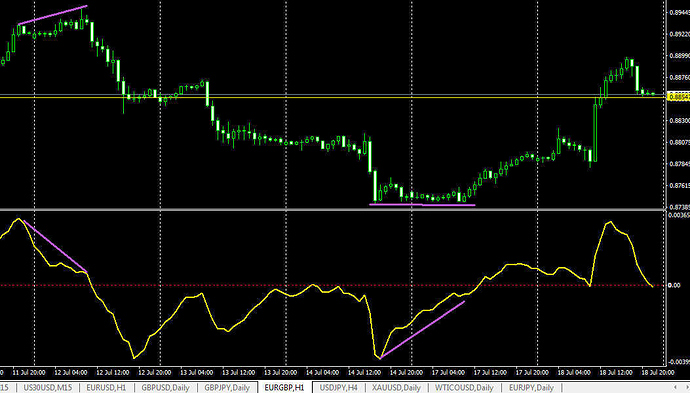690x393 pixels.
Task: Select the magenta horizontal line under the July 14 lows
Action: [x=422, y=205]
